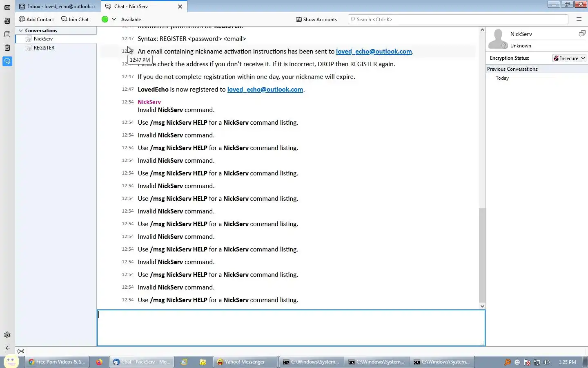Switch to Chrome window in taskbar
Viewport: 588px width, 368px height.
[57, 362]
